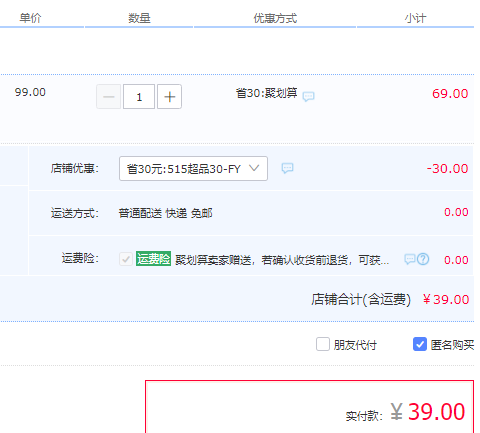This screenshot has height=433, width=480.
Task: Click the chevron arrow of store coupon selector
Action: (254, 168)
